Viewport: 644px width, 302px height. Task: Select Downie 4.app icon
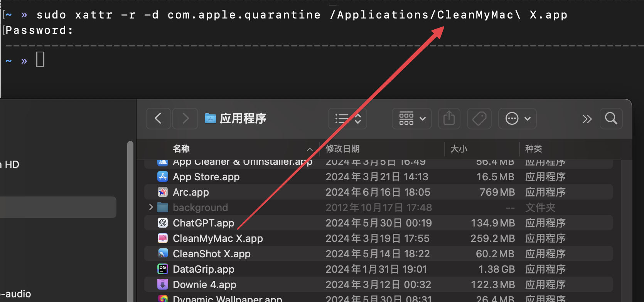[163, 284]
